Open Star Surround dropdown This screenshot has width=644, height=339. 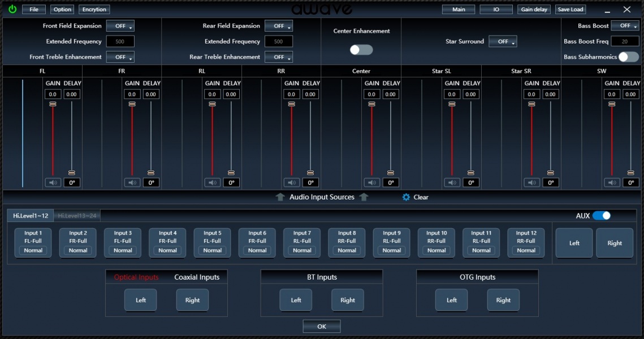(x=503, y=41)
